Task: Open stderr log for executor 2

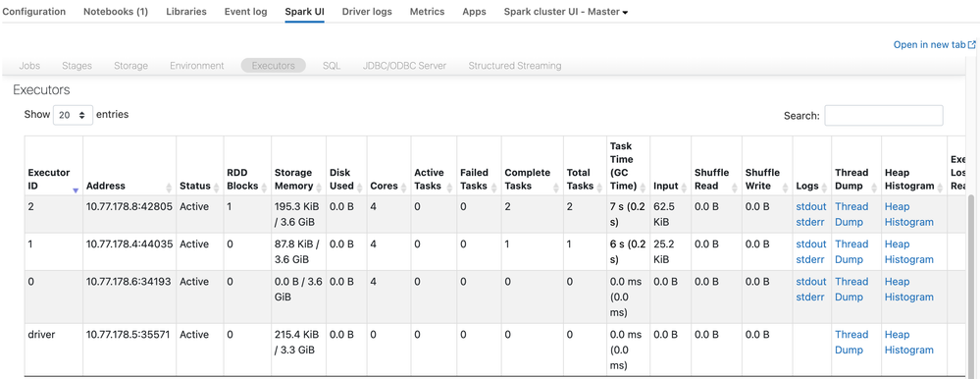Action: click(x=810, y=222)
